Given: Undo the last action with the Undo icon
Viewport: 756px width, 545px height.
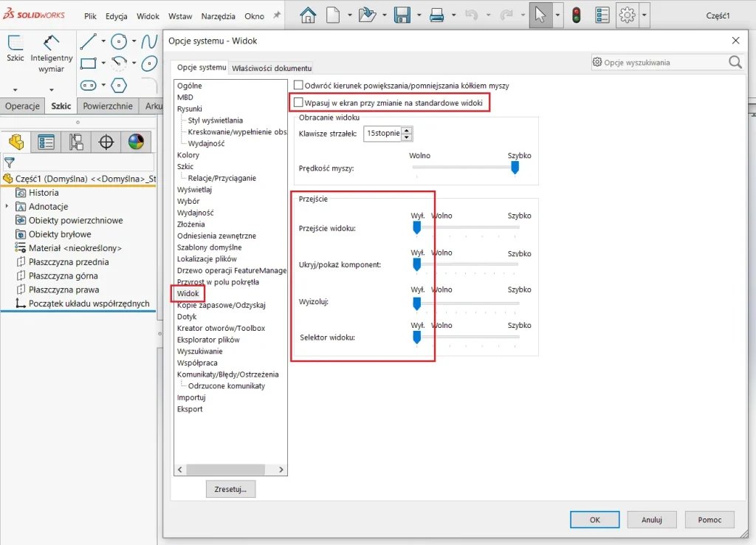Looking at the screenshot, I should (x=472, y=16).
